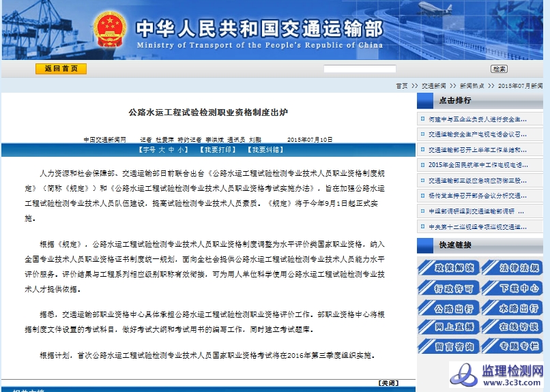This screenshot has width=550, height=392.
Task: Click 我要打印 to print the article
Action: pyautogui.click(x=218, y=149)
